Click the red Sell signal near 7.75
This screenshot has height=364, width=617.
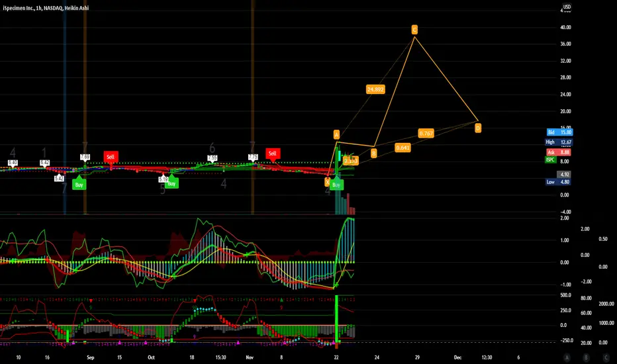click(272, 154)
